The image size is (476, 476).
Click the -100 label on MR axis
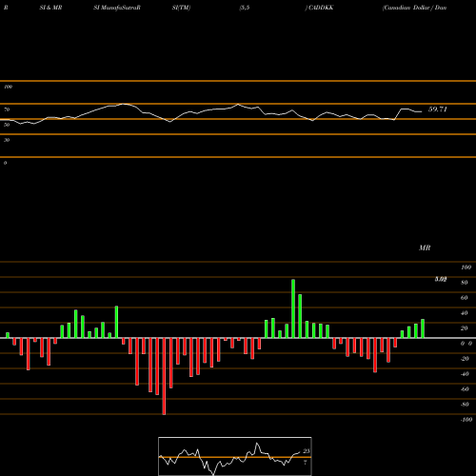click(466, 420)
